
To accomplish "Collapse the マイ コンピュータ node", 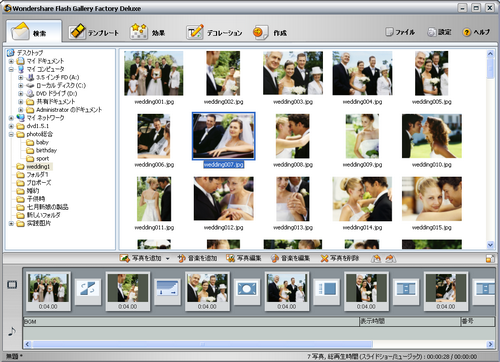I will coord(11,69).
